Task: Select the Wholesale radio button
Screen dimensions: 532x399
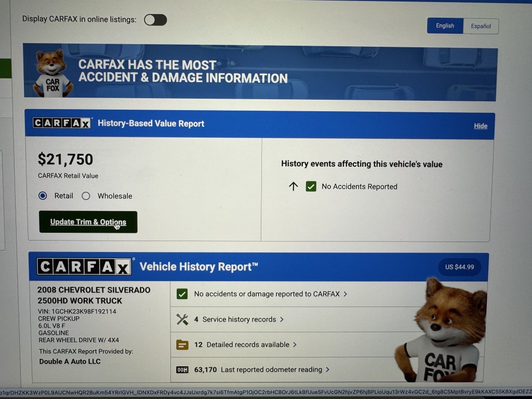Action: click(86, 196)
